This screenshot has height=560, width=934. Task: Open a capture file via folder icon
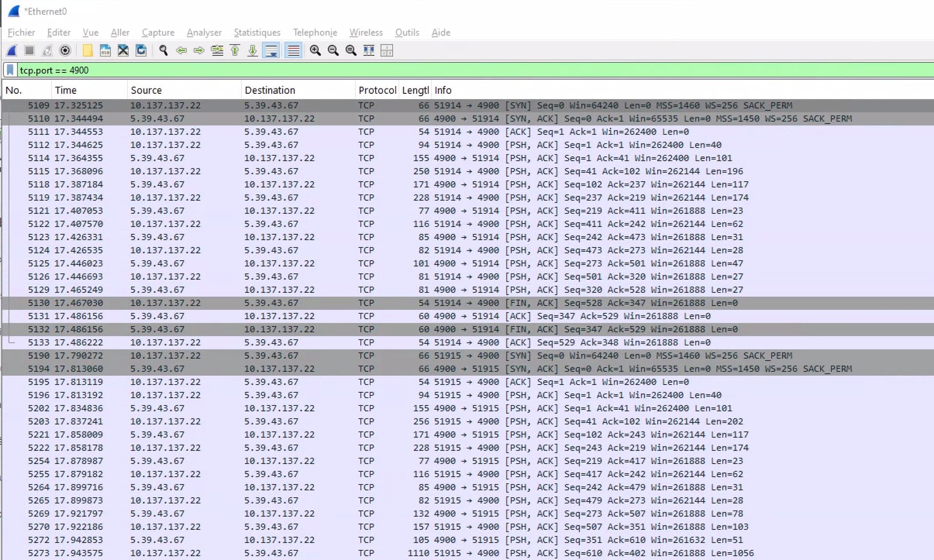(x=88, y=51)
